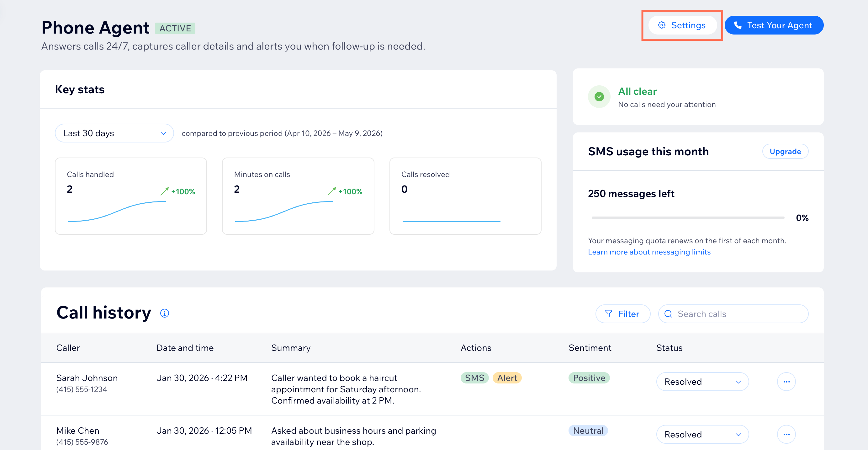Viewport: 868px width, 450px height.
Task: Click Jan 30, 2026 · 4:22 PM date cell
Action: tap(202, 378)
